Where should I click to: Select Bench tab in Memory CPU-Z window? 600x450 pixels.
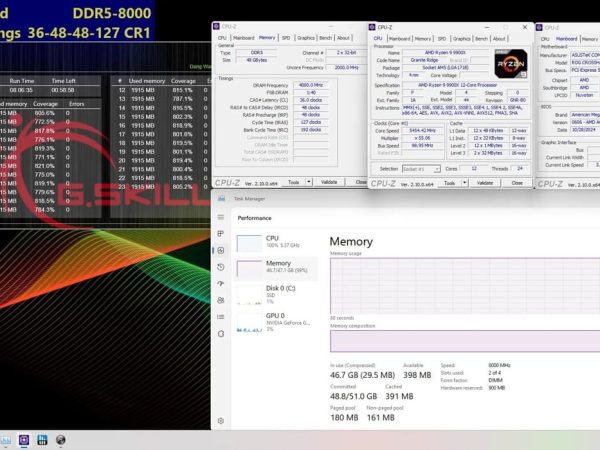point(325,38)
